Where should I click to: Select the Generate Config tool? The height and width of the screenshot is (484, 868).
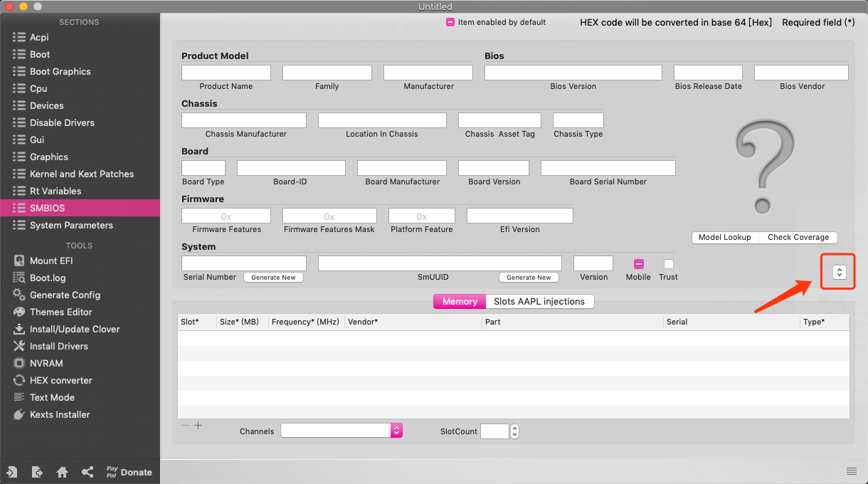click(x=65, y=295)
